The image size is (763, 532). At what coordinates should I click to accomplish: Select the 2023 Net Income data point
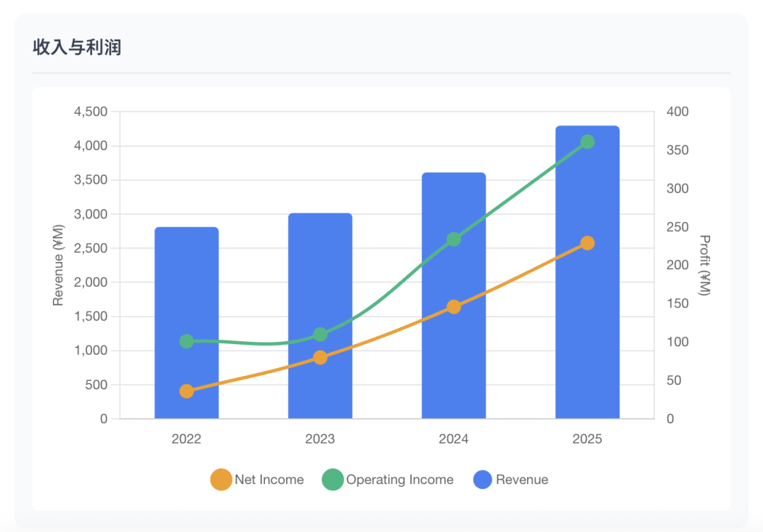(x=320, y=357)
